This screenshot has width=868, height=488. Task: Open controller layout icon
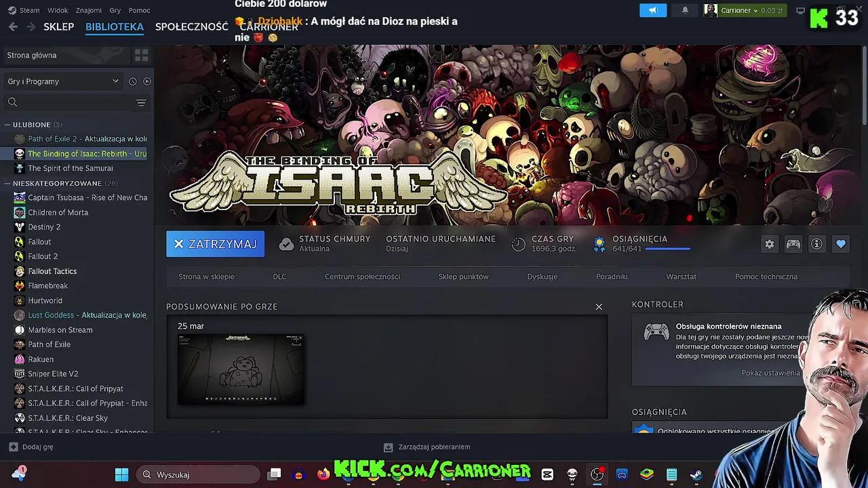tap(793, 244)
